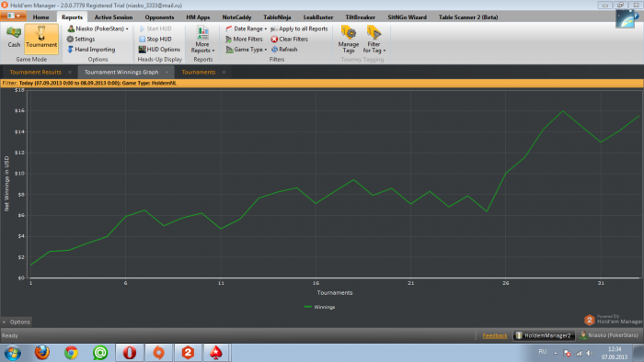Screen dimensions: 644x362
Task: Clear Filters
Action: pyautogui.click(x=289, y=39)
